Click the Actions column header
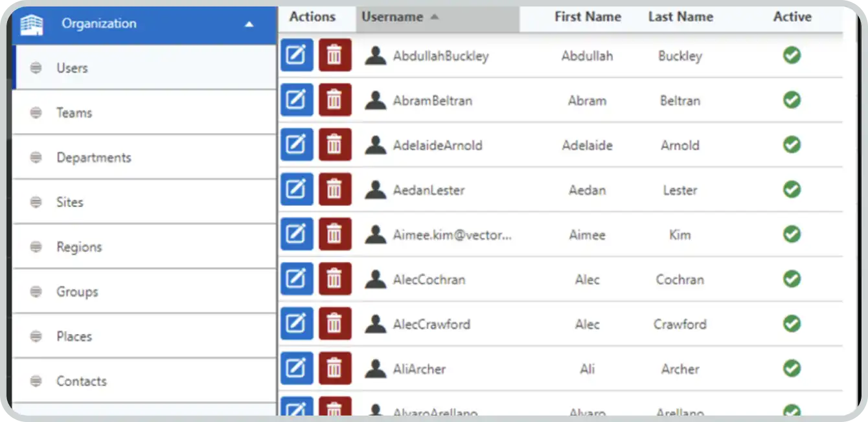Image resolution: width=868 pixels, height=422 pixels. [x=312, y=17]
